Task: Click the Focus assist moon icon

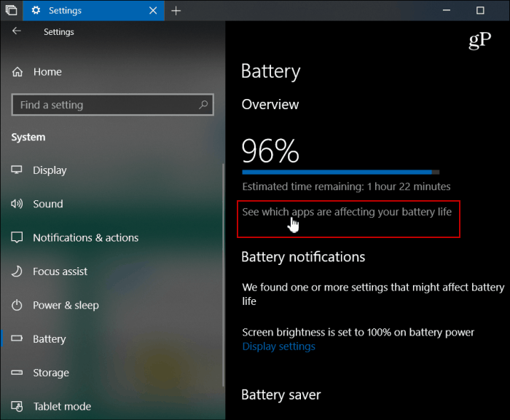Action: point(17,272)
